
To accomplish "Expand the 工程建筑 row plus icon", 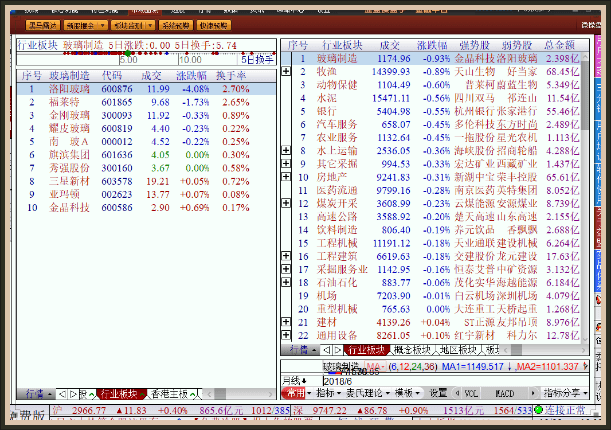I will (286, 256).
